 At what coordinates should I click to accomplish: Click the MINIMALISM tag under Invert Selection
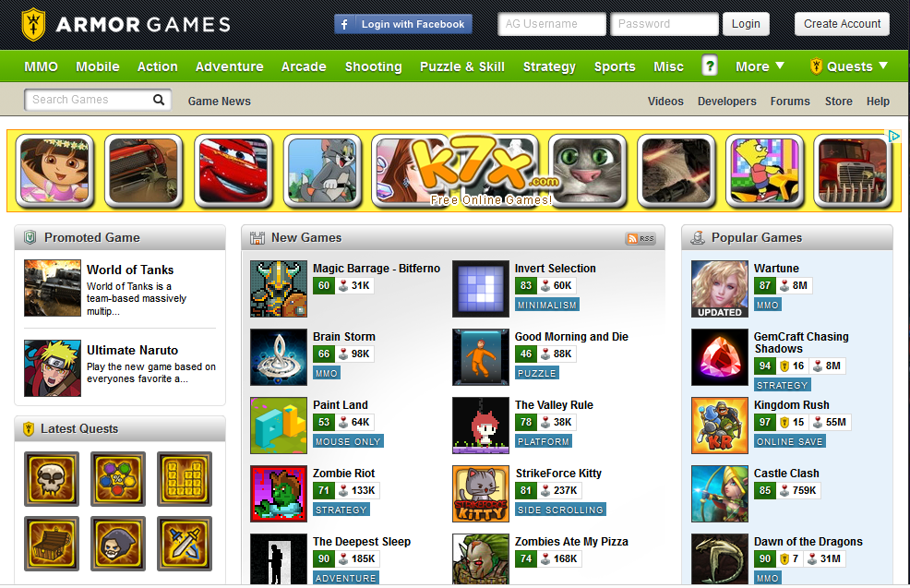click(546, 305)
